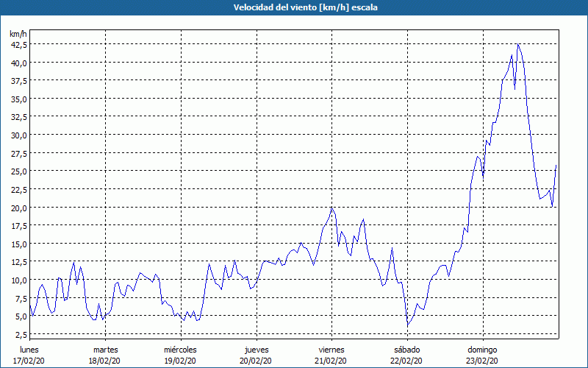This screenshot has width=588, height=368.
Task: Select the date 17/02/20
Action: pos(29,361)
